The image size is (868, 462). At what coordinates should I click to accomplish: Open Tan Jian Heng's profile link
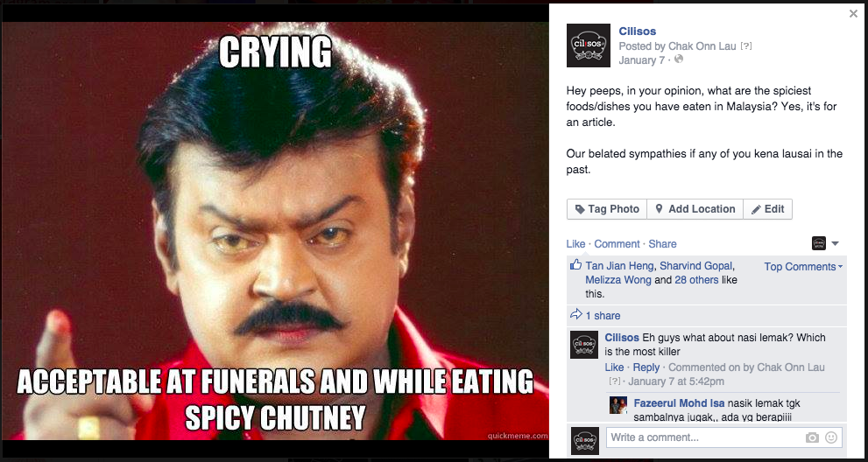pos(619,266)
